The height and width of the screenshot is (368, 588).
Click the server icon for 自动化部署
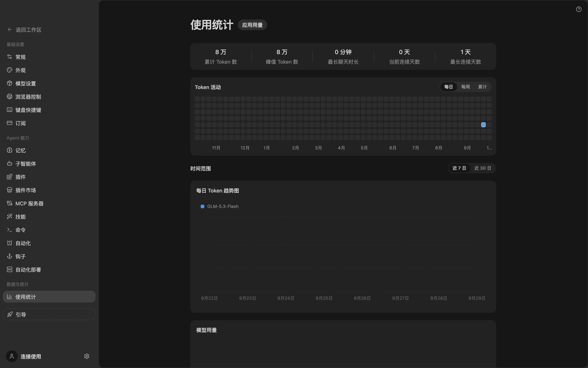pyautogui.click(x=10, y=269)
